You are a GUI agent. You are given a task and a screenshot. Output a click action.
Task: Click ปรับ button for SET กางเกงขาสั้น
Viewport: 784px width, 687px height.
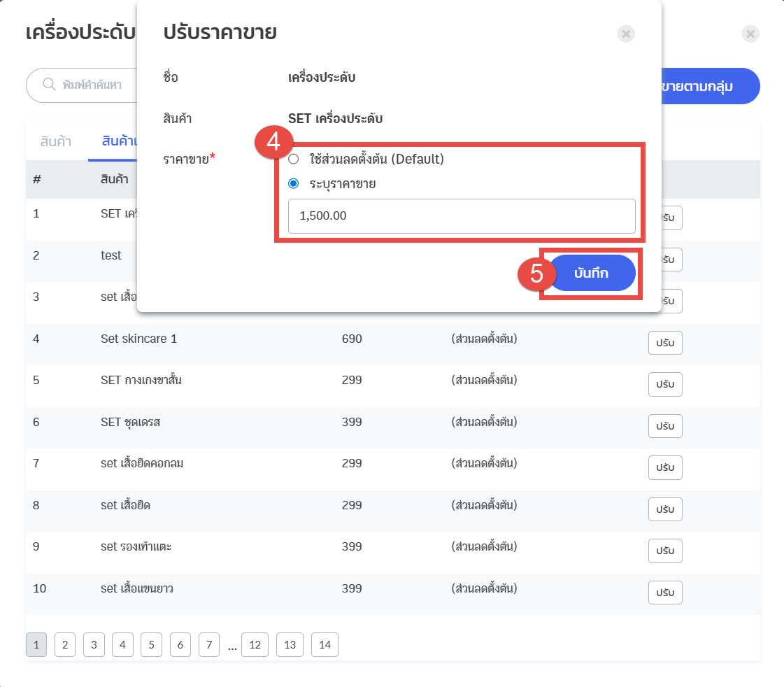tap(664, 384)
